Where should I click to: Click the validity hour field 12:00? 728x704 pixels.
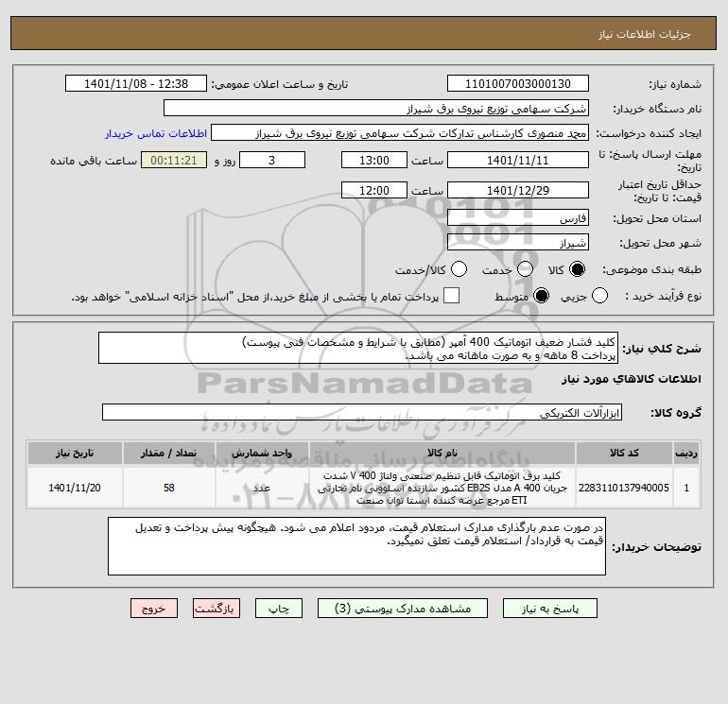374,190
